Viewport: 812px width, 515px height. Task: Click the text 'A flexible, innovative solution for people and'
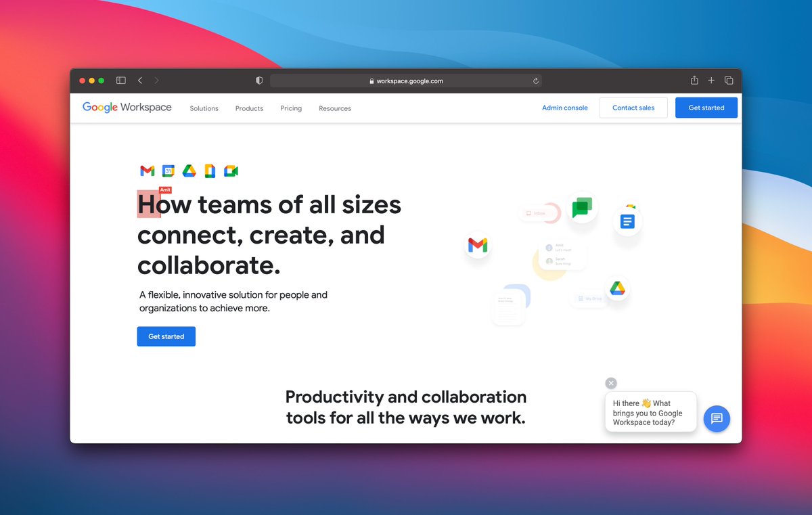click(x=233, y=295)
